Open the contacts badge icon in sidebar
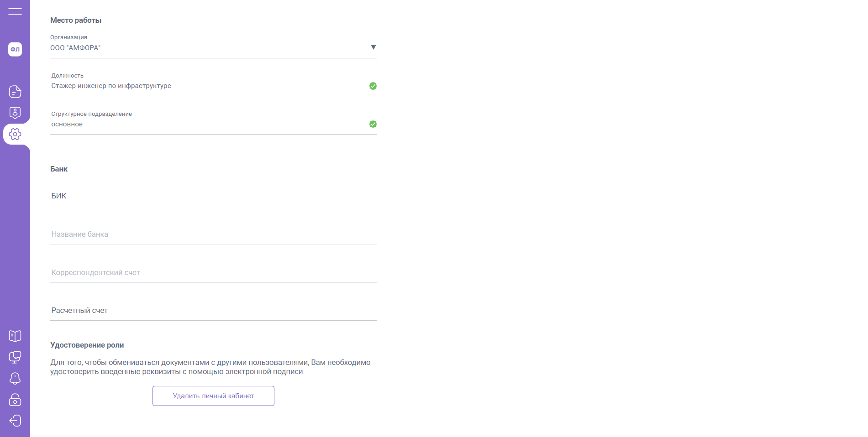Screen dimensions: 868x437 pos(15,113)
